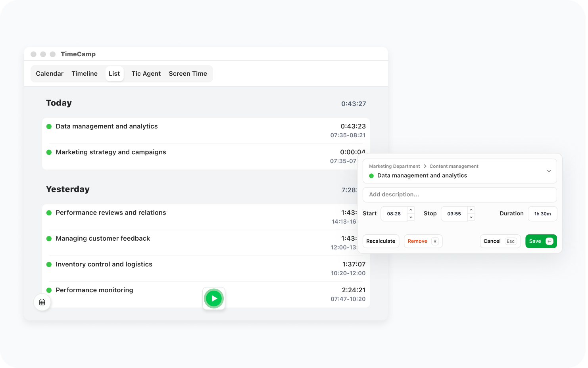588x368 pixels.
Task: Open the calendar icon at bottom left
Action: [42, 302]
